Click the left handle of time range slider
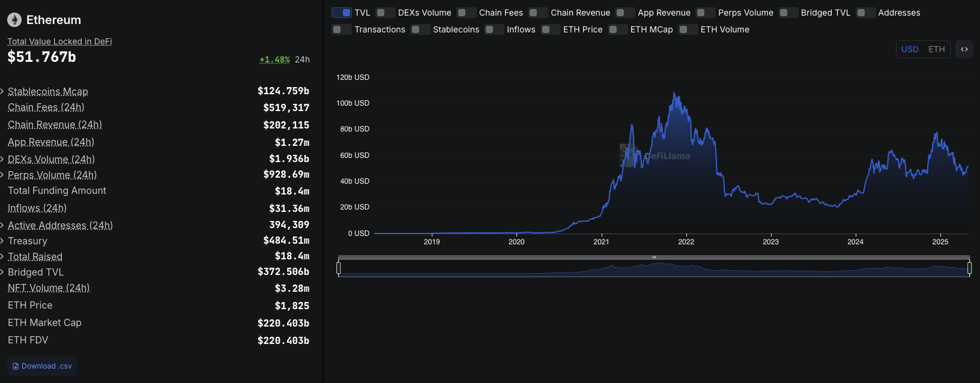Viewport: 980px width, 383px height. (x=339, y=268)
